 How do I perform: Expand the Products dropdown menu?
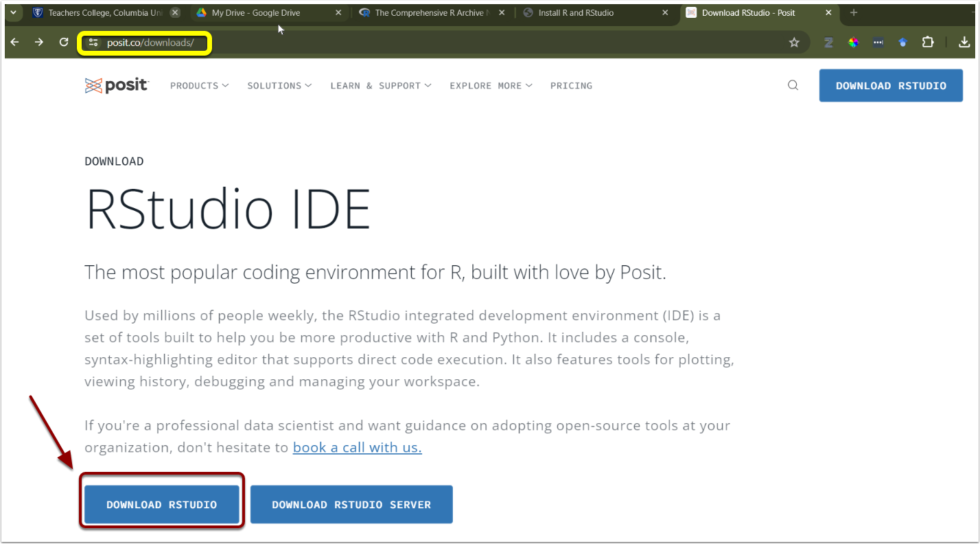pyautogui.click(x=199, y=86)
